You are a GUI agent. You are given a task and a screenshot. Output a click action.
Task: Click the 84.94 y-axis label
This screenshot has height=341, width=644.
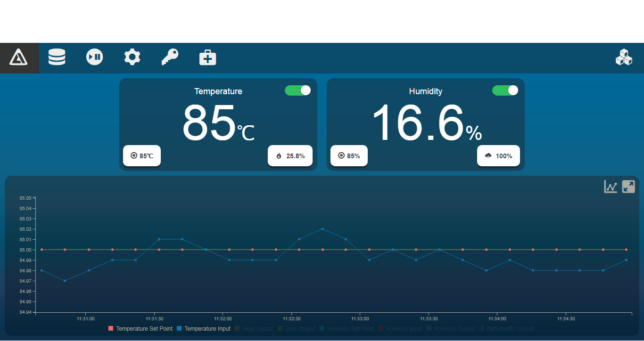[x=25, y=312]
